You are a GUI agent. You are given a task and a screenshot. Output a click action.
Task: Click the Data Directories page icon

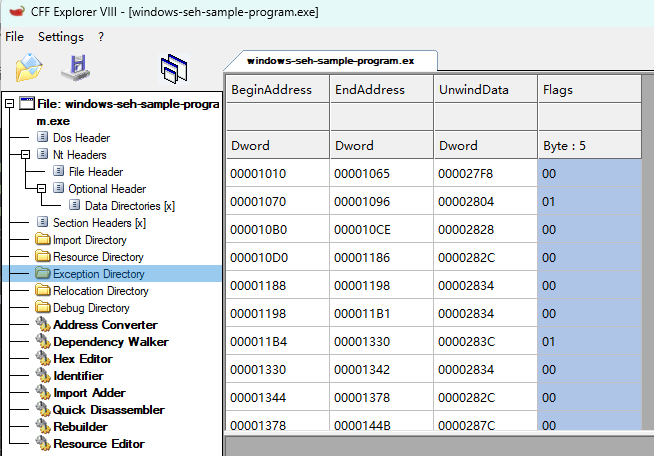(x=74, y=205)
